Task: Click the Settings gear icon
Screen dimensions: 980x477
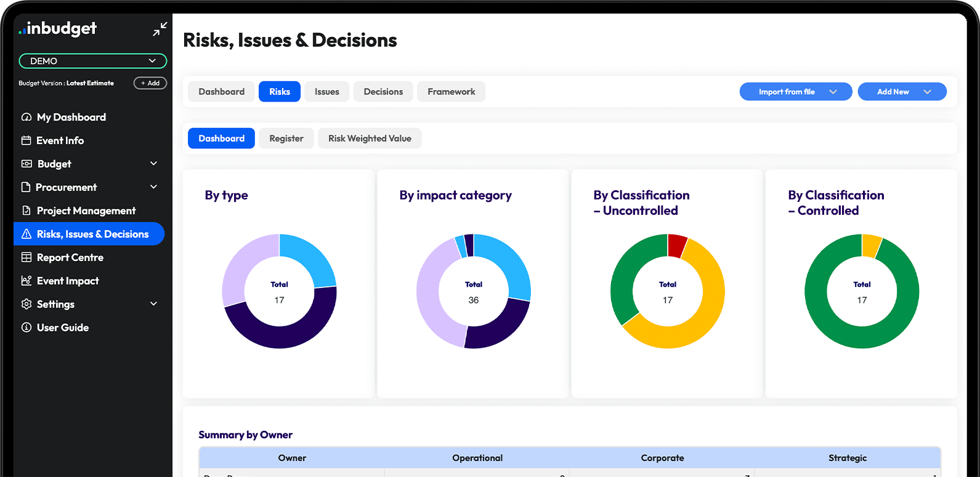Action: [x=26, y=304]
